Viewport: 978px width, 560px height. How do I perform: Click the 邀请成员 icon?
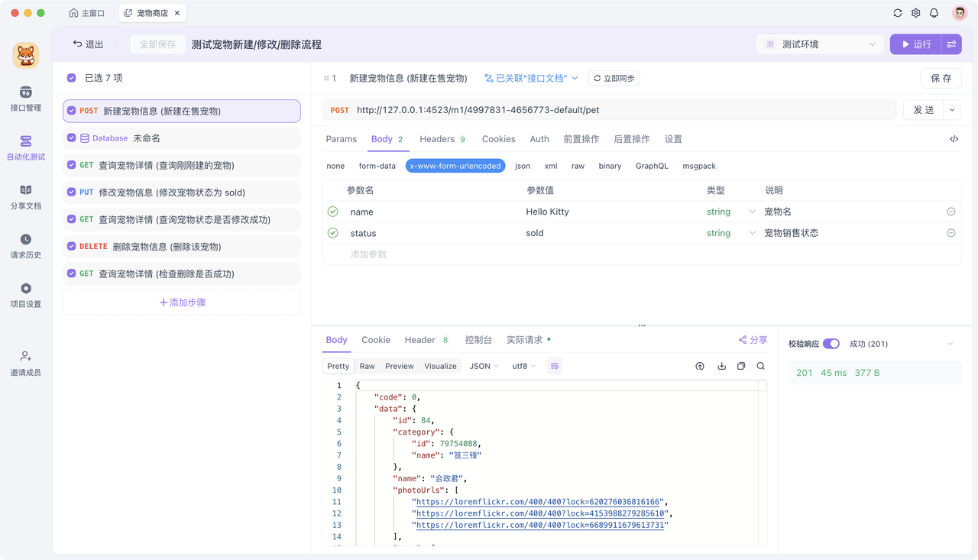pyautogui.click(x=26, y=356)
